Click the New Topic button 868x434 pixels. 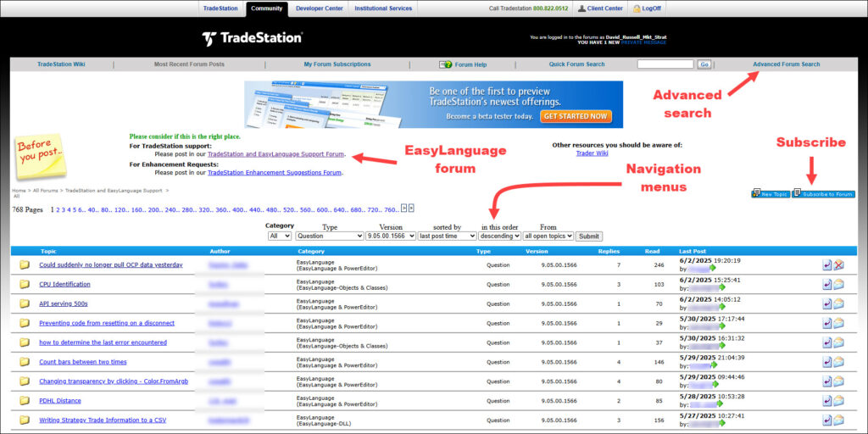tap(771, 194)
